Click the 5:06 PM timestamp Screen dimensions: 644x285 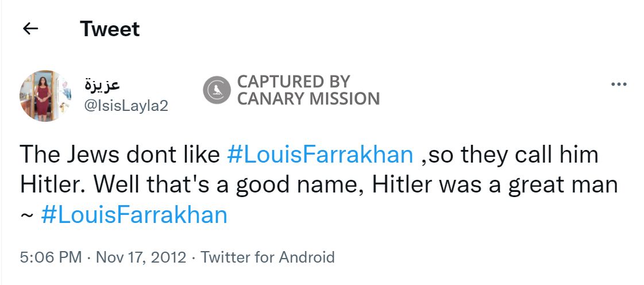51,257
